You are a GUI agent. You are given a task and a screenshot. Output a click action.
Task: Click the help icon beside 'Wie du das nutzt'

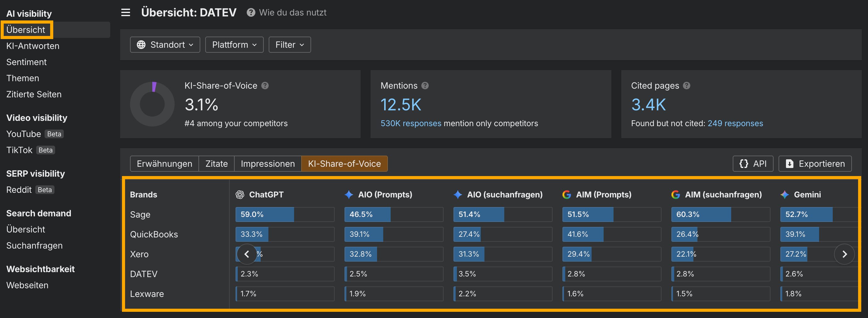point(251,13)
